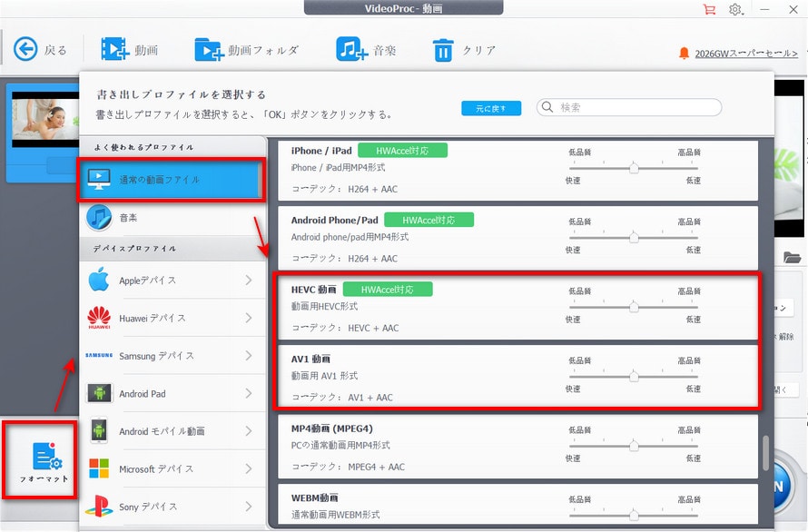Open the 2026GWスーパーセール link
The height and width of the screenshot is (532, 808).
click(746, 53)
